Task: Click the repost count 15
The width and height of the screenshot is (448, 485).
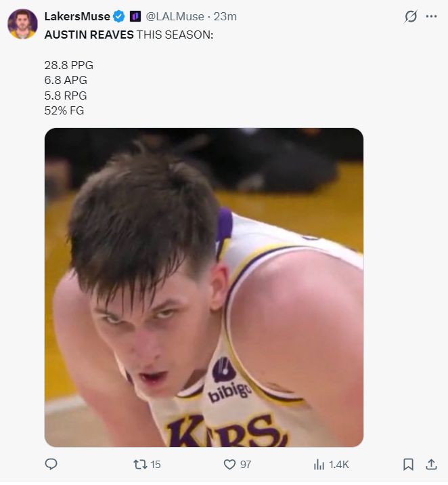Action: pyautogui.click(x=156, y=464)
